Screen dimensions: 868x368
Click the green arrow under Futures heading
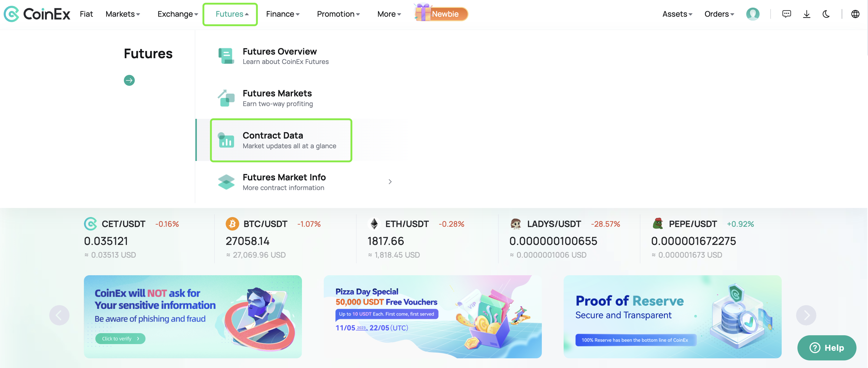click(129, 80)
